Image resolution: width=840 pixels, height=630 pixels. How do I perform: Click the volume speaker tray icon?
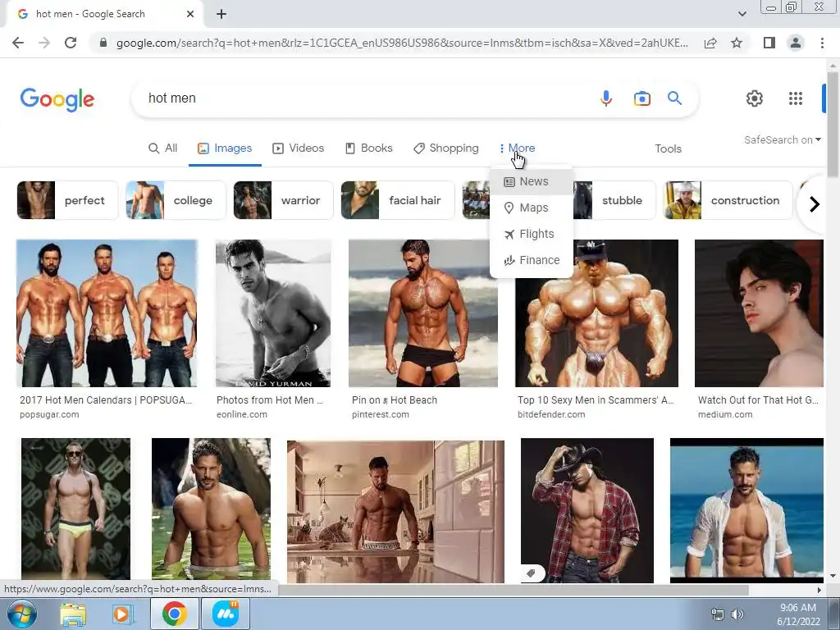point(737,614)
